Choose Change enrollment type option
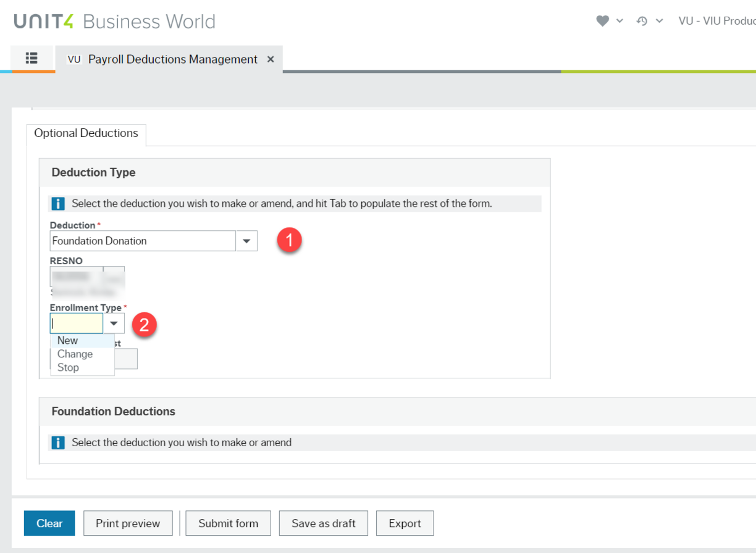 75,354
